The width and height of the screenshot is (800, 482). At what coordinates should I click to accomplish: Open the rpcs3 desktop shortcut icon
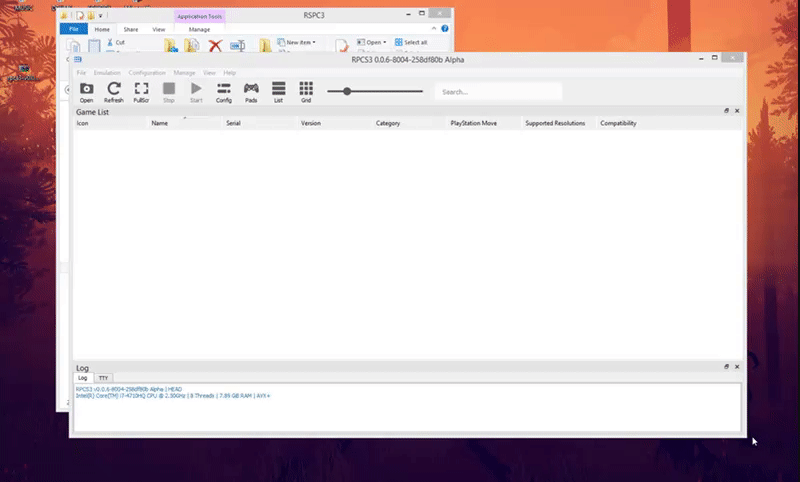point(23,72)
